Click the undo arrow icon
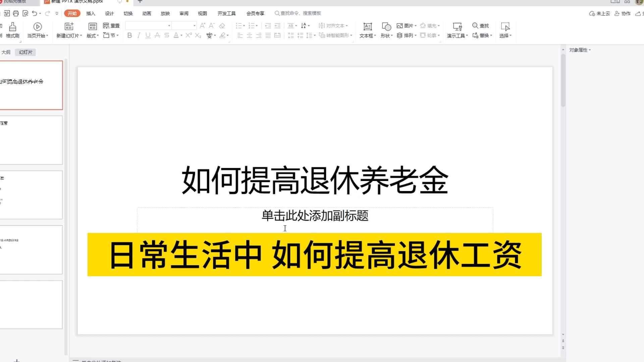644x362 pixels. click(35, 13)
